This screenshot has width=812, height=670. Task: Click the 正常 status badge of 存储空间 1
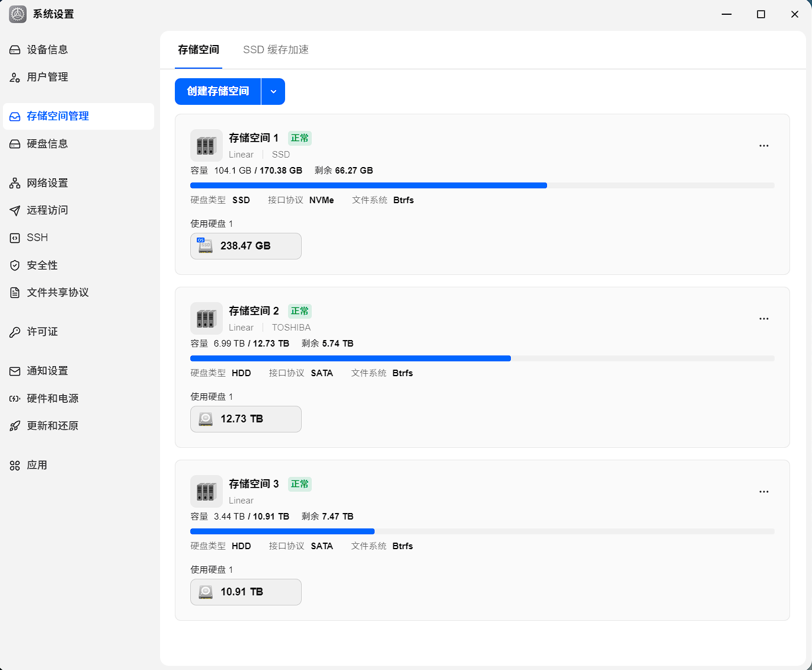[x=300, y=138]
